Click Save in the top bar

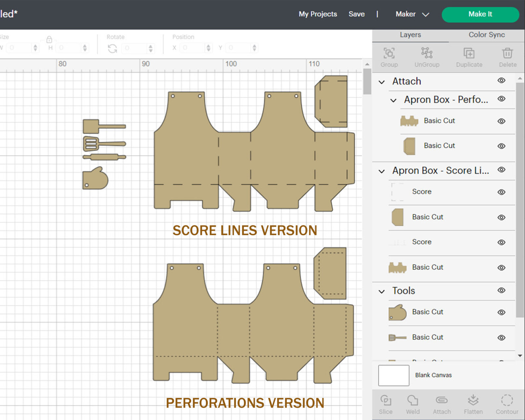pyautogui.click(x=357, y=14)
